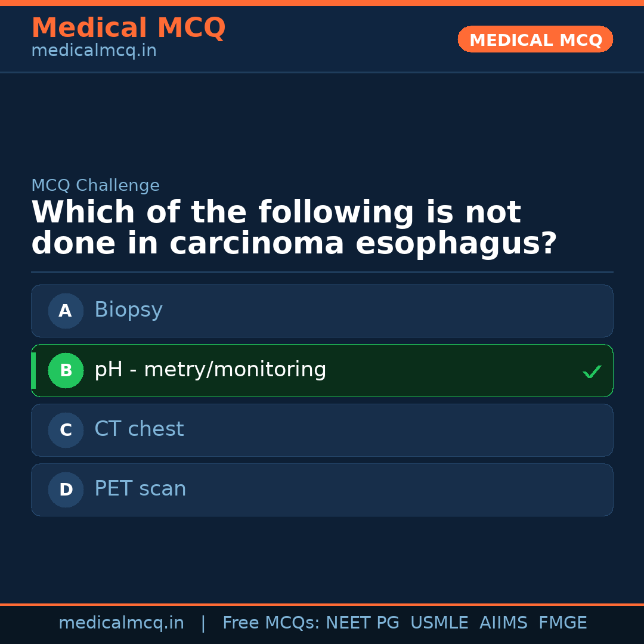Click "FMGE" in the footer
Image resolution: width=644 pixels, height=644 pixels.
click(562, 623)
